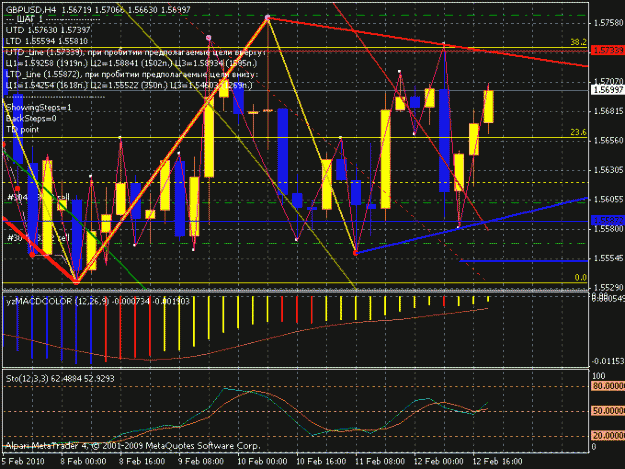Click the 1.56305 price scale value
Image resolution: width=625 pixels, height=469 pixels.
coord(608,170)
